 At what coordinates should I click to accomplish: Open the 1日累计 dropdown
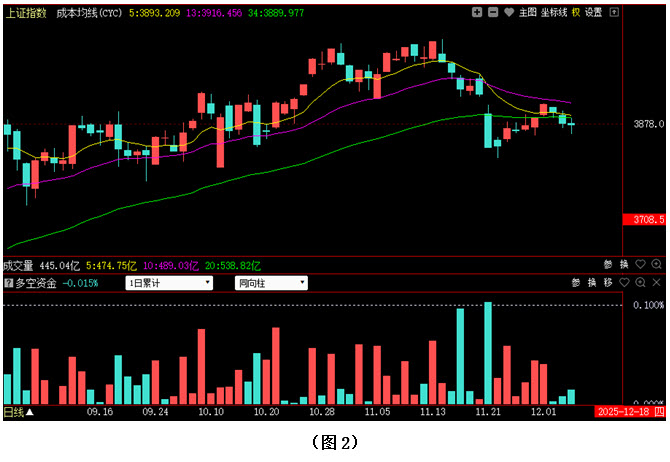(168, 283)
